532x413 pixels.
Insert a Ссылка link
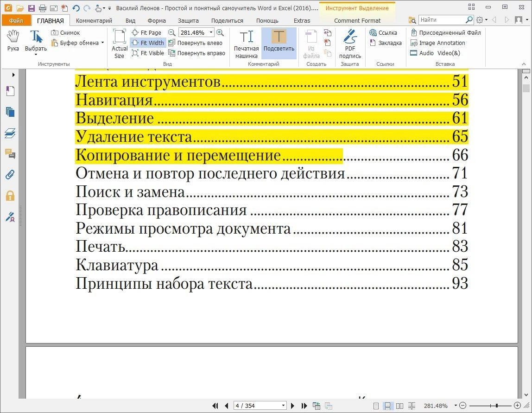383,32
